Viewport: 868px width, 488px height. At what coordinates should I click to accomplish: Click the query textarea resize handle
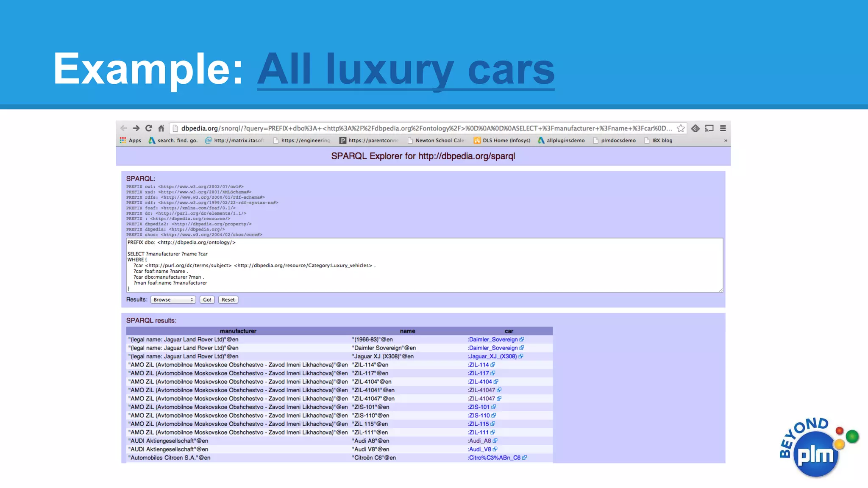[721, 289]
